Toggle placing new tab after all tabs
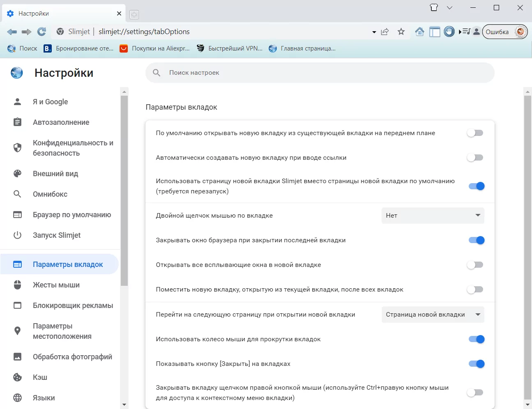532x409 pixels. point(476,290)
